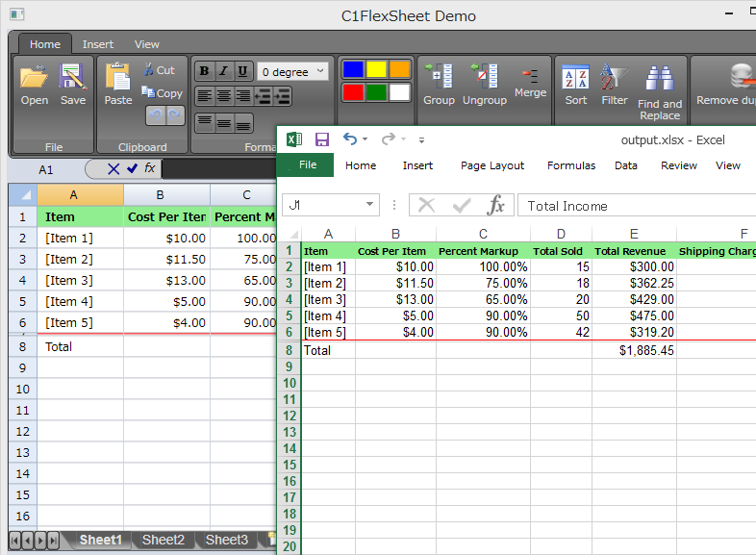Align text right in FlexSheet ribbon

pos(243,96)
